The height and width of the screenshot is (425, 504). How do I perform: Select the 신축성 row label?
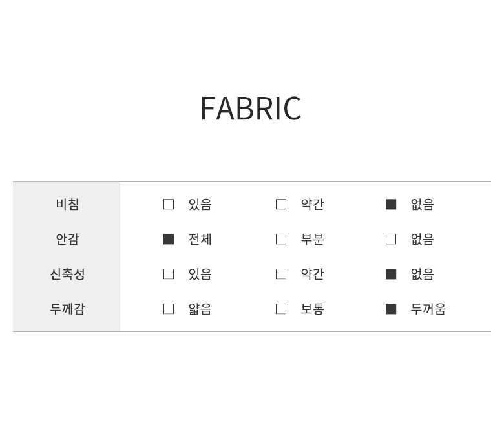coord(67,274)
